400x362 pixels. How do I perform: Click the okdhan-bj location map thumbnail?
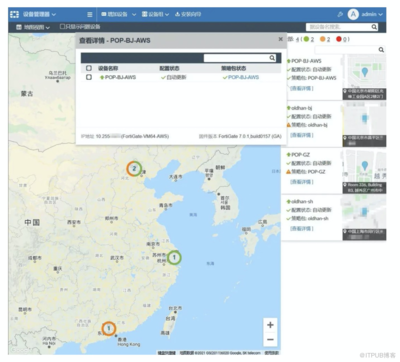click(364, 124)
